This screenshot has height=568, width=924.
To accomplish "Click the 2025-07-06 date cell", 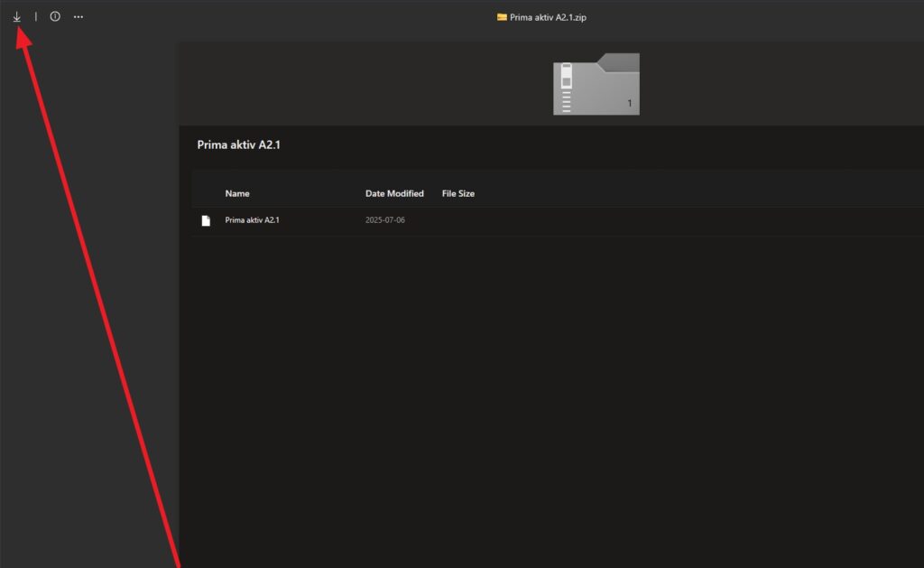I will point(384,220).
